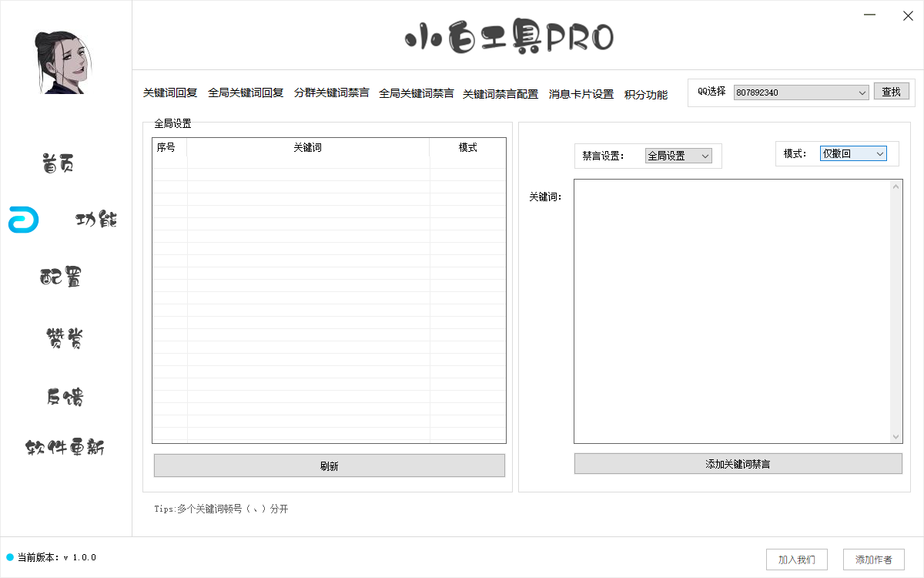This screenshot has height=578, width=924.
Task: Select 功能 in the left sidebar
Action: 95,220
